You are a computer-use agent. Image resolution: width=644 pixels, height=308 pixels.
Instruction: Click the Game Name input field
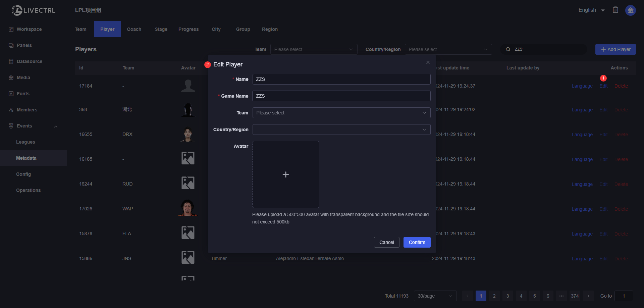coord(341,96)
